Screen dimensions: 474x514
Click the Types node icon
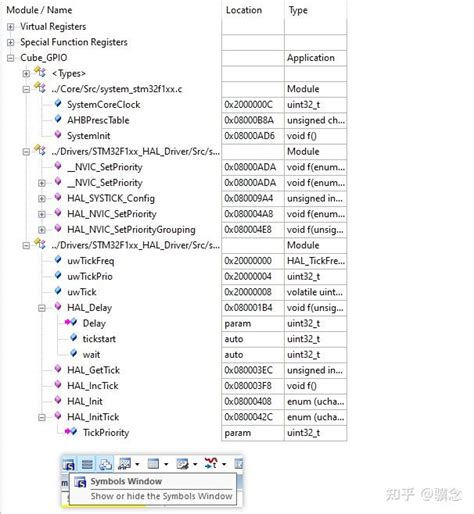click(40, 72)
